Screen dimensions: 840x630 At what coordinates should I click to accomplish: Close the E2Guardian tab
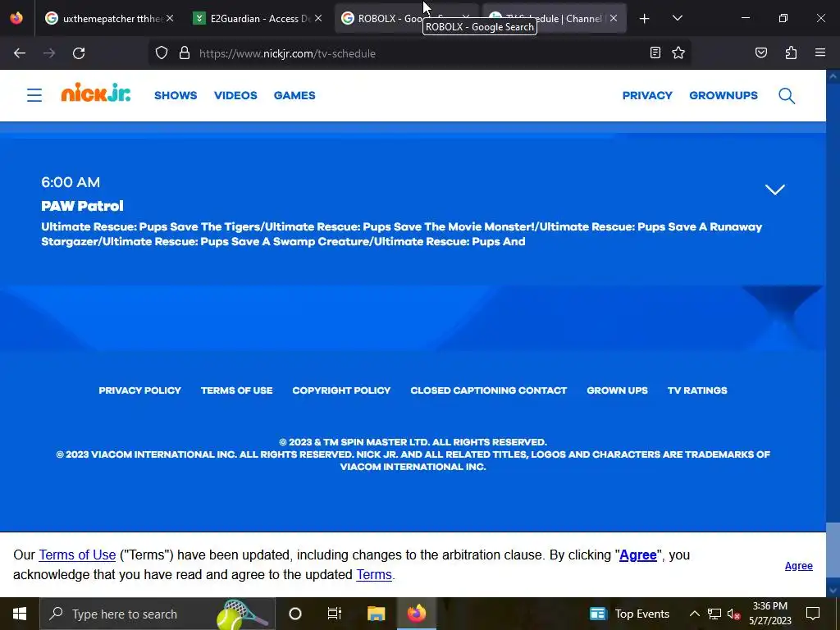318,18
